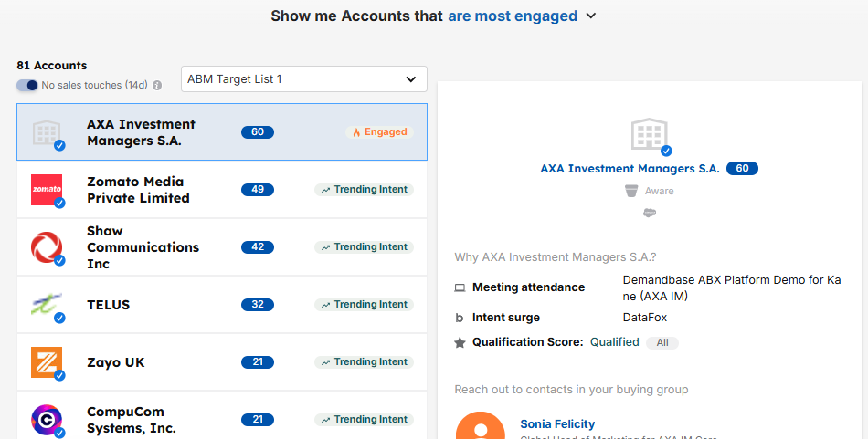Open the No sales touches info icon
Viewport: 868px width, 439px height.
tap(157, 85)
